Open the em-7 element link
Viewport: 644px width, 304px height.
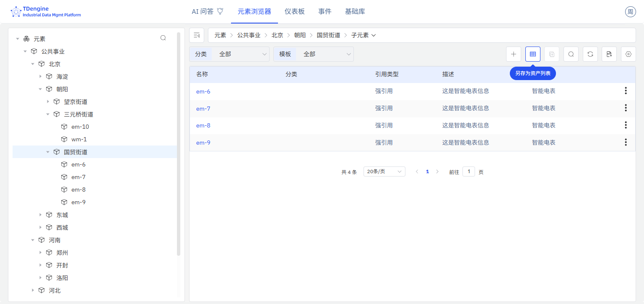[x=203, y=108]
